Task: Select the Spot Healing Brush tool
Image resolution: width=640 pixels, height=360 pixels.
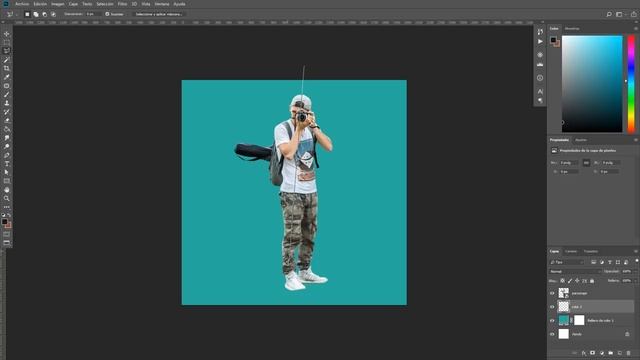Action: [x=7, y=86]
